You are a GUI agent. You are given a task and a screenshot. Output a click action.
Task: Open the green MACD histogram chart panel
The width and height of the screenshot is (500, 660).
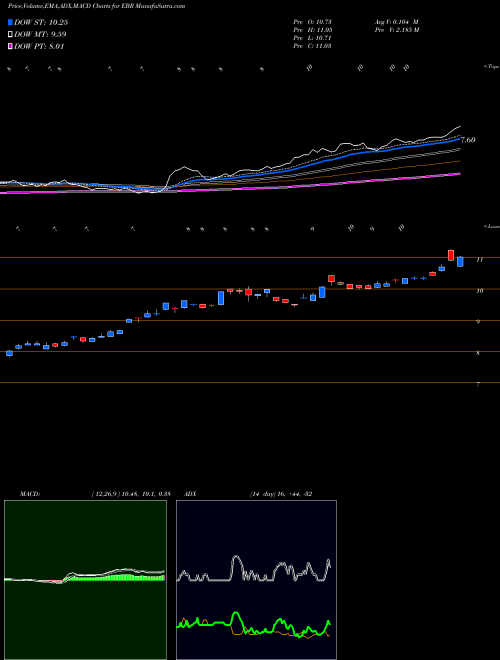point(85,580)
